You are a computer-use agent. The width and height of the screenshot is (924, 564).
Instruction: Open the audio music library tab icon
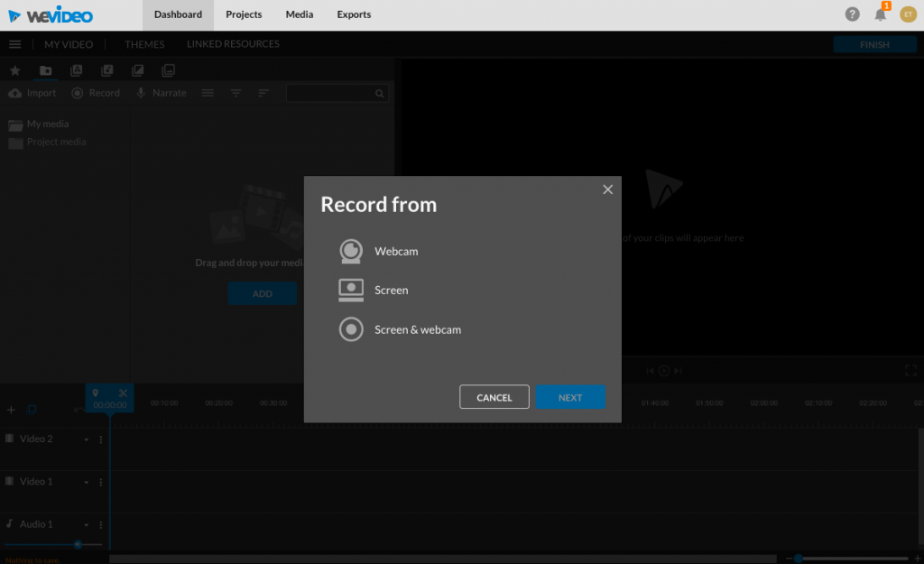[106, 70]
